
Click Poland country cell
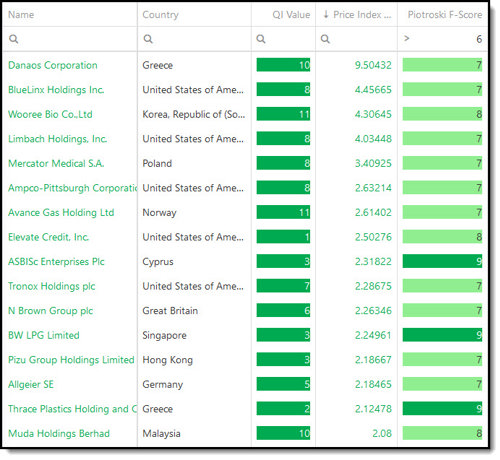click(x=157, y=163)
